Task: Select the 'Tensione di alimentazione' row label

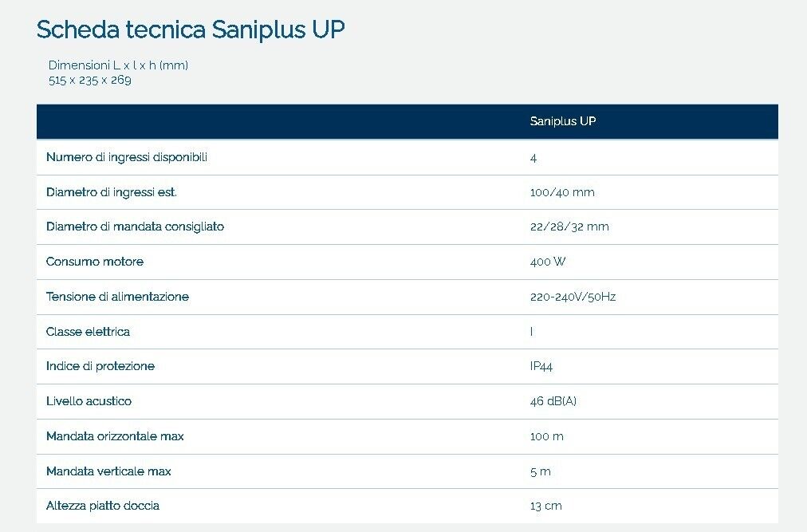Action: click(x=117, y=297)
